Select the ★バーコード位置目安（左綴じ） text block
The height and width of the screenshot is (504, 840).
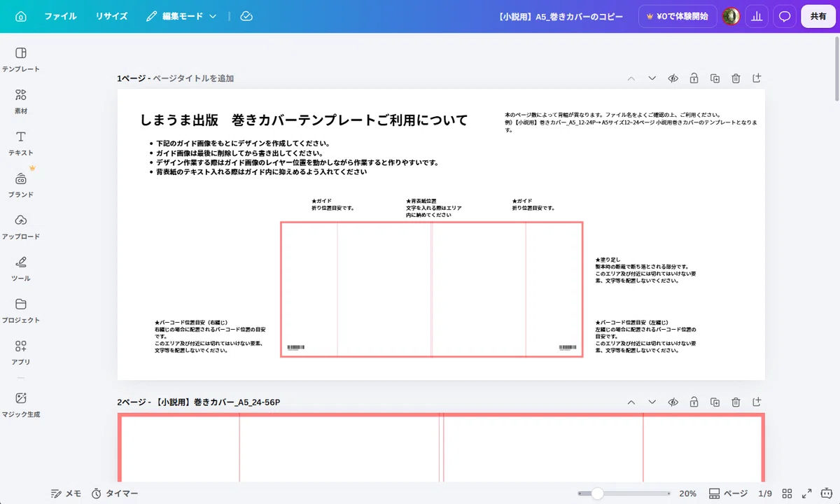pyautogui.click(x=646, y=337)
